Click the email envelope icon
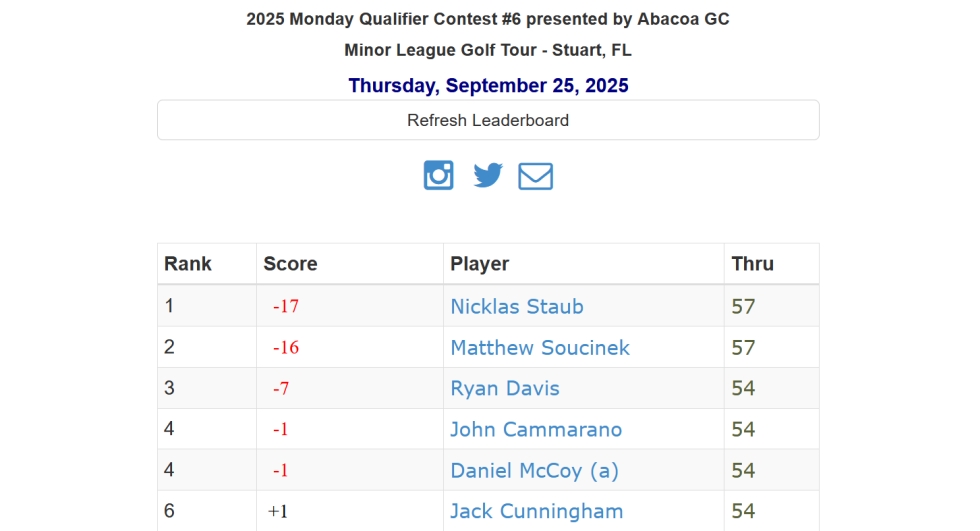 pyautogui.click(x=535, y=176)
